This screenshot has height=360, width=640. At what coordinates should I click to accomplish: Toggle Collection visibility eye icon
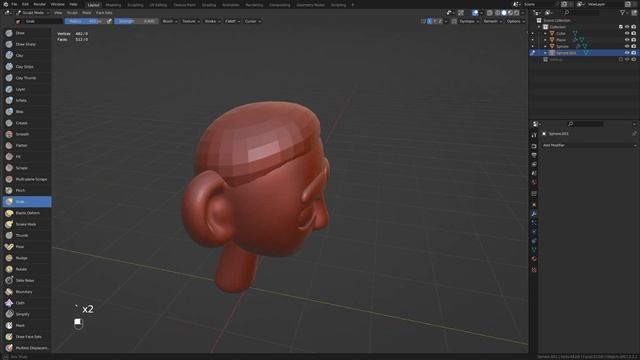click(x=627, y=27)
